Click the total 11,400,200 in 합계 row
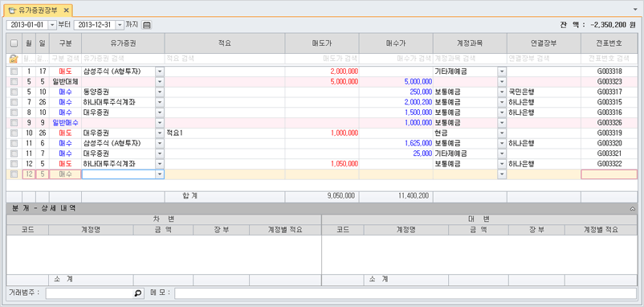The height and width of the screenshot is (307, 644). pyautogui.click(x=414, y=196)
